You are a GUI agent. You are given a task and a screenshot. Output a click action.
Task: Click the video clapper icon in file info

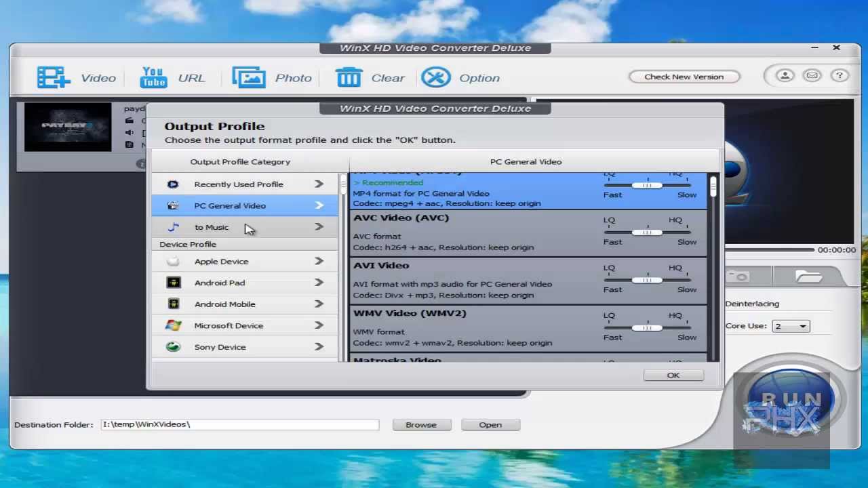pyautogui.click(x=129, y=121)
